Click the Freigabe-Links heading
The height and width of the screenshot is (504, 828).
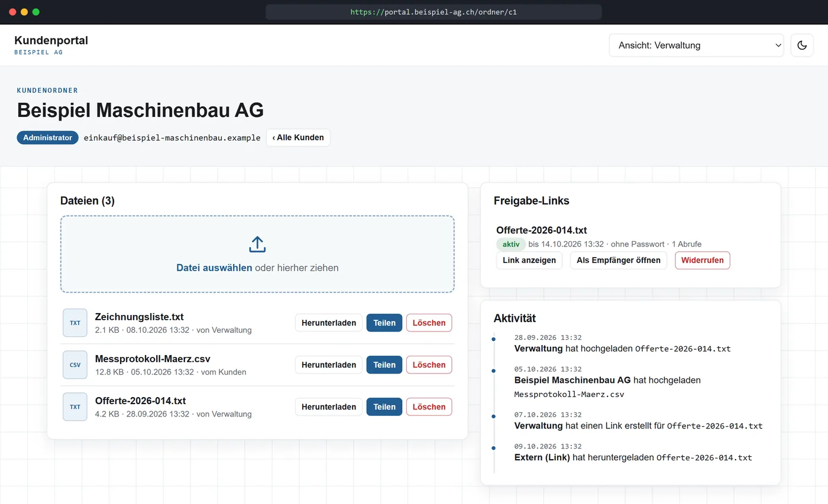(531, 201)
